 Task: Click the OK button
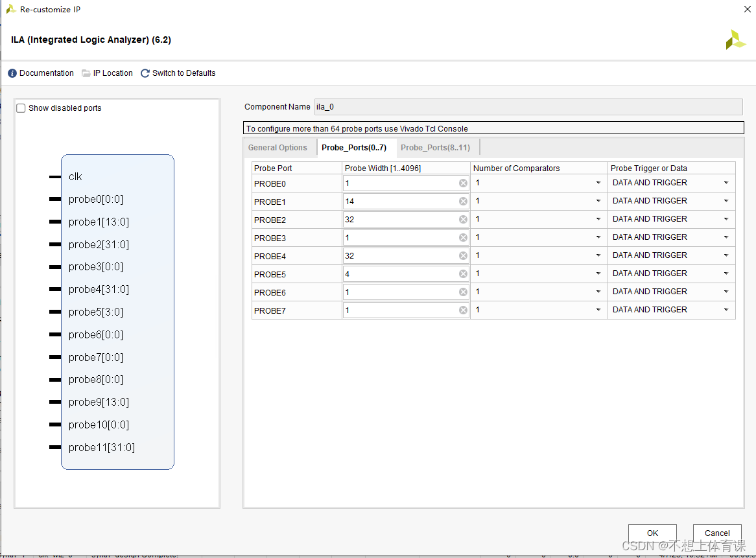[652, 533]
